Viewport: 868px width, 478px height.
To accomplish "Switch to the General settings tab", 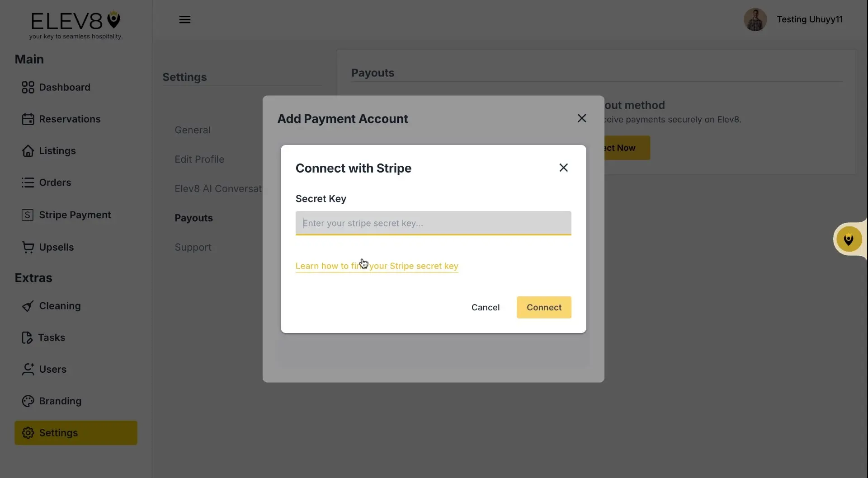I will [192, 130].
